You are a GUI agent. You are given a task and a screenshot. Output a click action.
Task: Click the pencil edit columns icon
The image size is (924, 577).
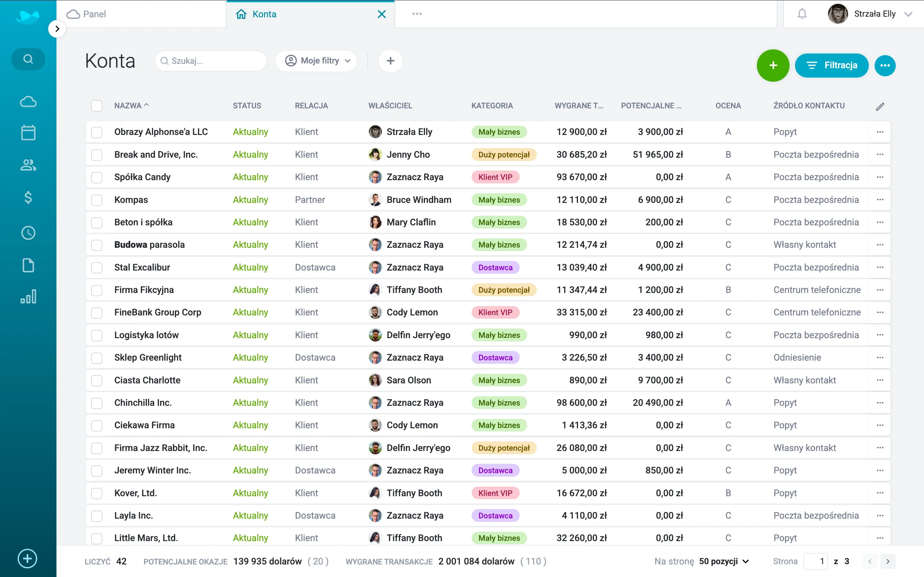click(x=880, y=106)
